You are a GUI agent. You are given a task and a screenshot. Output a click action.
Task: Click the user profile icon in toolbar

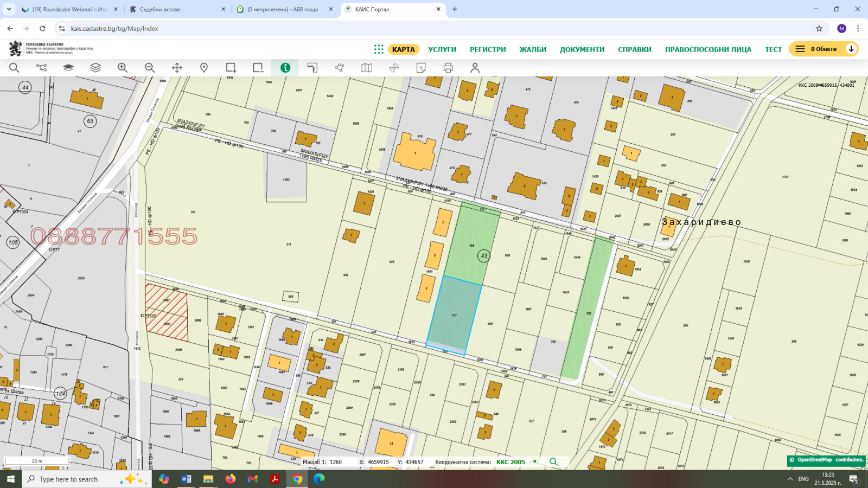(x=475, y=68)
